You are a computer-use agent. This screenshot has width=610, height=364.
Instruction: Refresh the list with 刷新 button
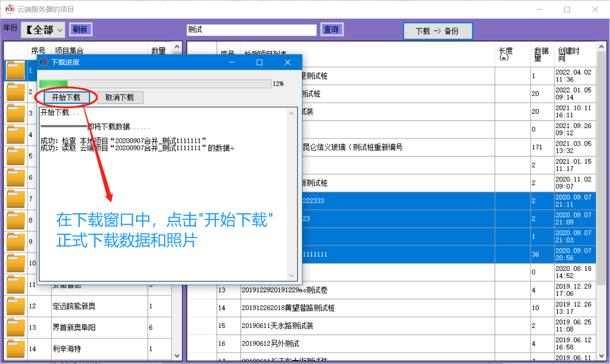(x=80, y=30)
